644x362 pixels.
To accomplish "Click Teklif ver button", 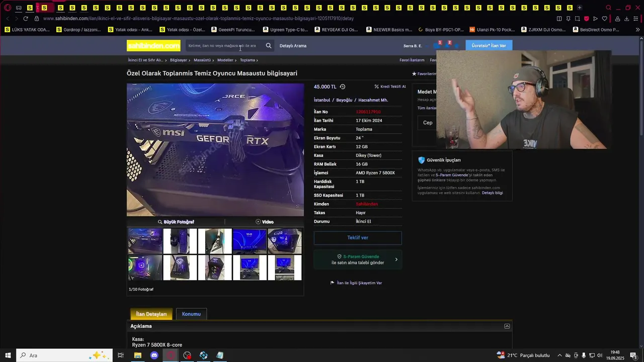I will 358,238.
